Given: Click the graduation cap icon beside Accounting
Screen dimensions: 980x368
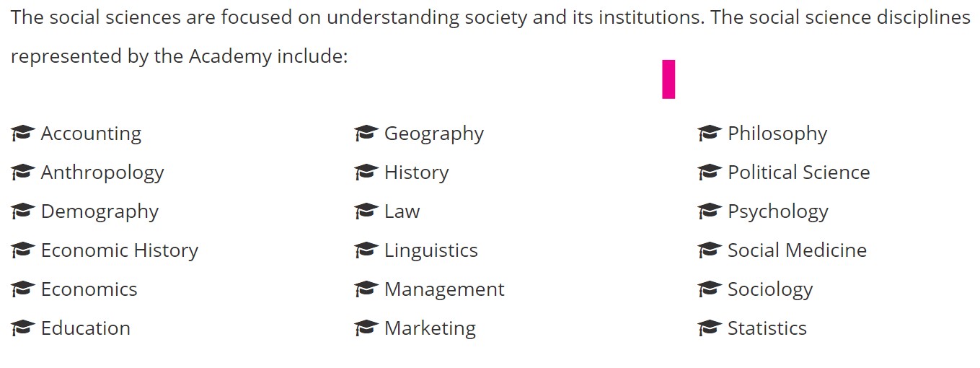Looking at the screenshot, I should 23,133.
